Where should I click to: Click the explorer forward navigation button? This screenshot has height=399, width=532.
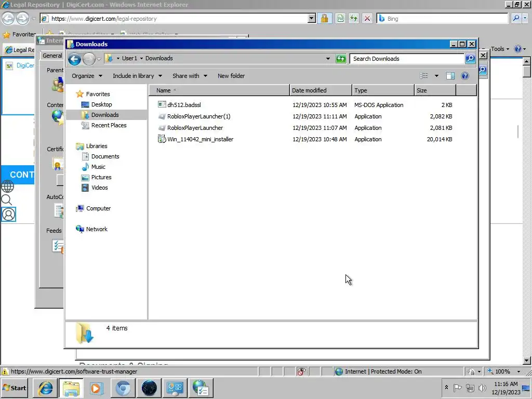tap(89, 59)
